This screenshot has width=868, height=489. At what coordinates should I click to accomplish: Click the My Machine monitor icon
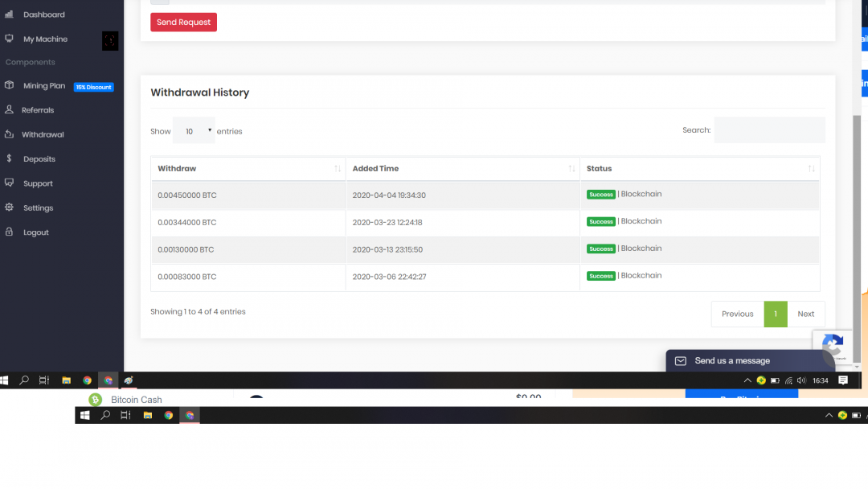click(x=10, y=39)
